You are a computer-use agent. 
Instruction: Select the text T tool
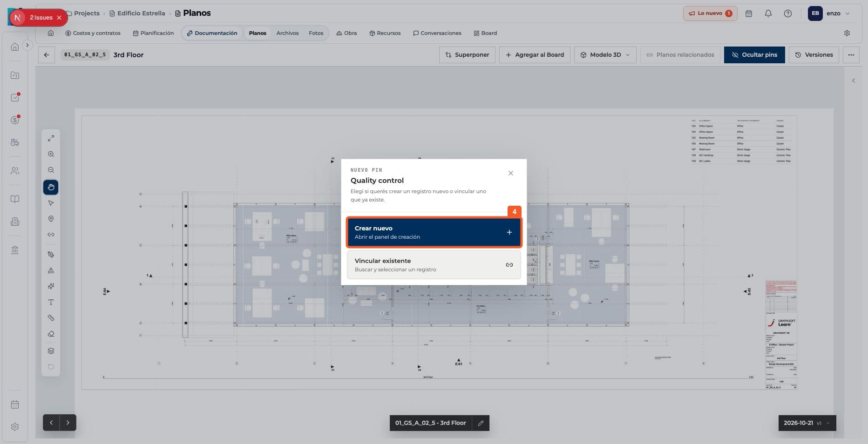pos(51,302)
